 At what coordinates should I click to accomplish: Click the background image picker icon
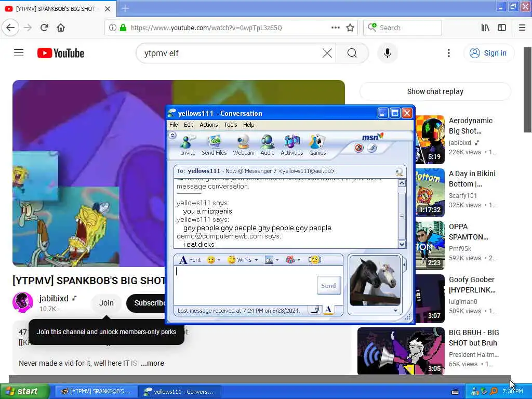coord(269,260)
